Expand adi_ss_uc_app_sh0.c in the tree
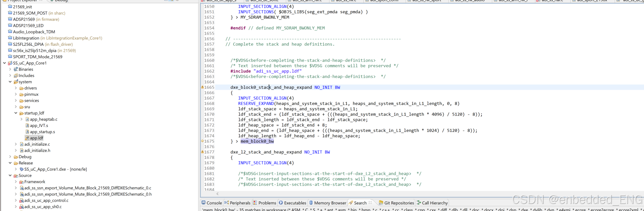 pos(16,207)
